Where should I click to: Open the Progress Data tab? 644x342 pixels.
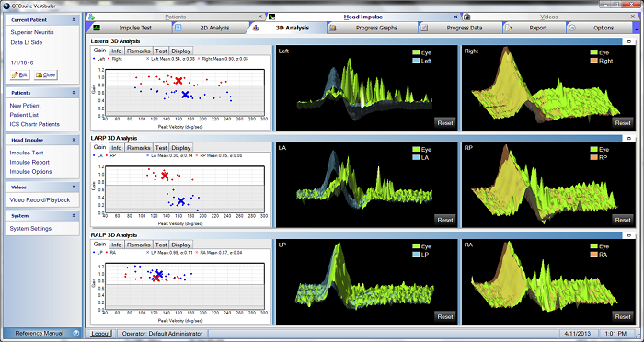click(x=460, y=28)
